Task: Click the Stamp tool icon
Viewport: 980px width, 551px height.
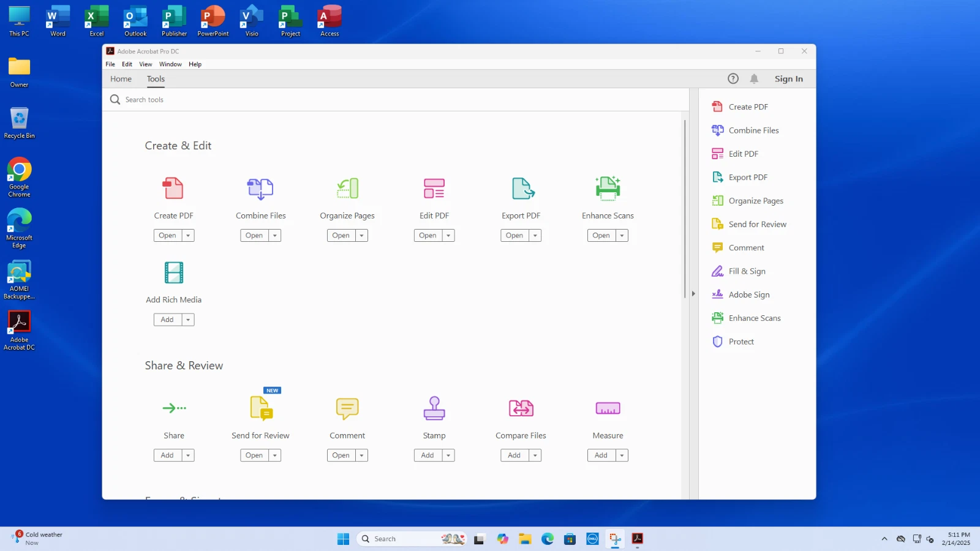Action: 434,408
